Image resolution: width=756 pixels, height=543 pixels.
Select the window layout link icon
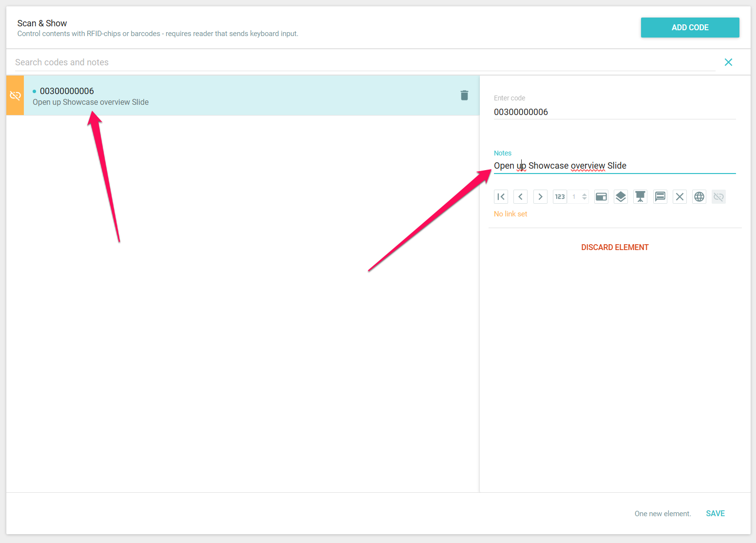point(601,197)
